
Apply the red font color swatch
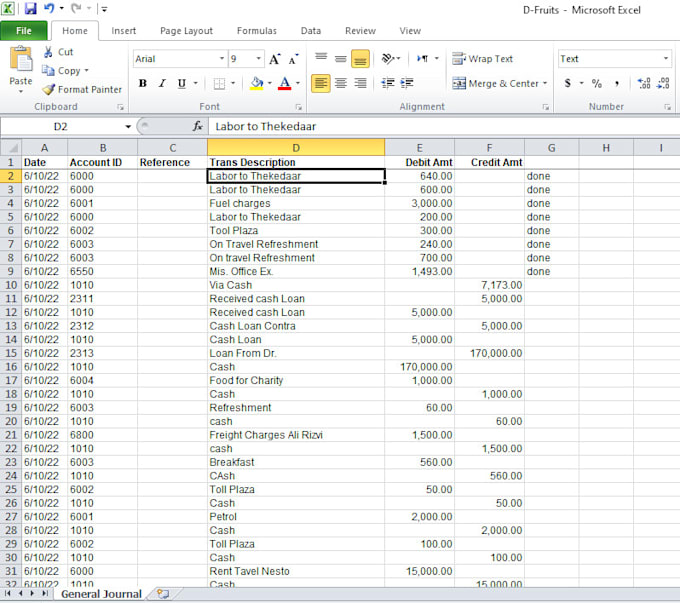(285, 84)
